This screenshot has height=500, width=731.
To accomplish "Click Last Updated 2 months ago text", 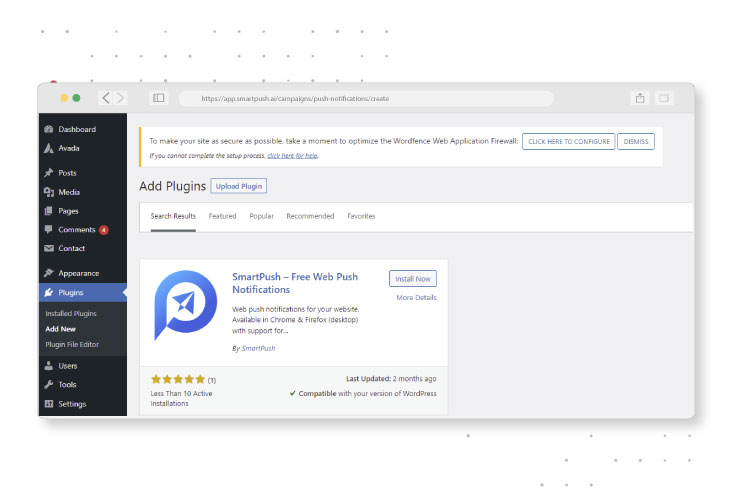I will 391,379.
